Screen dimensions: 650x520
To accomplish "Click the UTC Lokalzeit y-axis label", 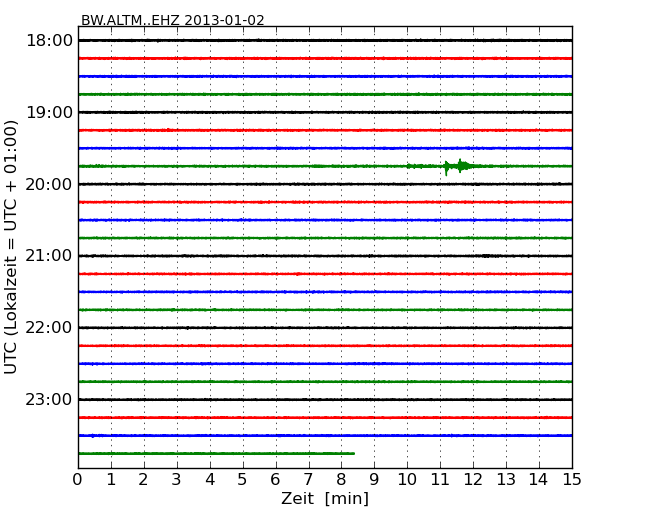I will point(11,247).
